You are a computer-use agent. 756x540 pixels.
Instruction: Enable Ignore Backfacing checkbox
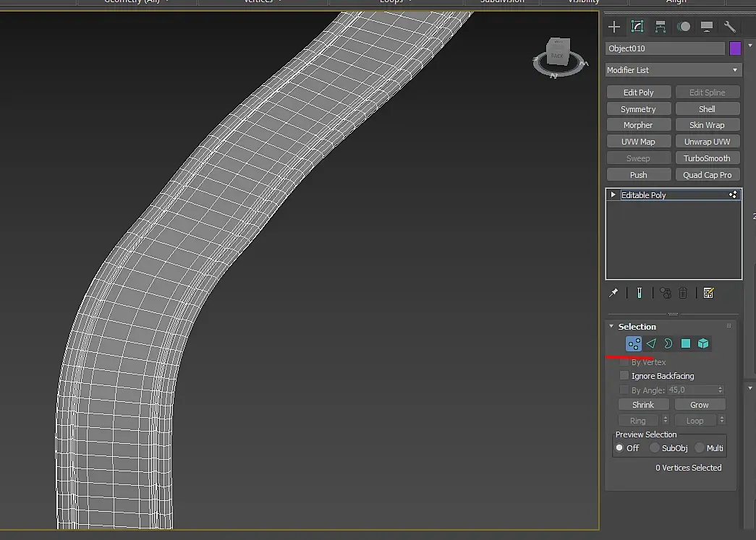624,375
